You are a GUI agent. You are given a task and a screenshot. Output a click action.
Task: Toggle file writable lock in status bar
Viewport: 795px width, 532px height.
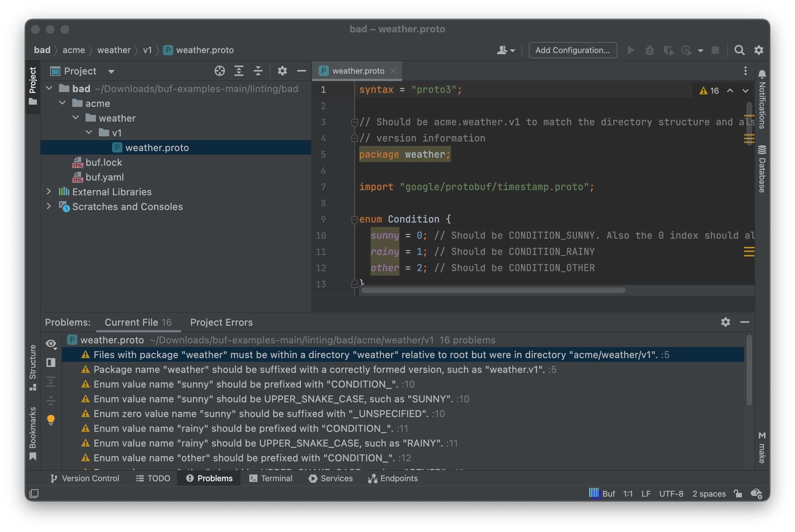coord(737,494)
